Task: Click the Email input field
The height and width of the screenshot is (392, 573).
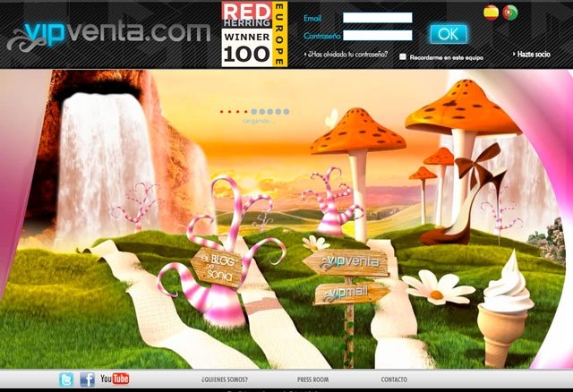Action: pos(378,18)
